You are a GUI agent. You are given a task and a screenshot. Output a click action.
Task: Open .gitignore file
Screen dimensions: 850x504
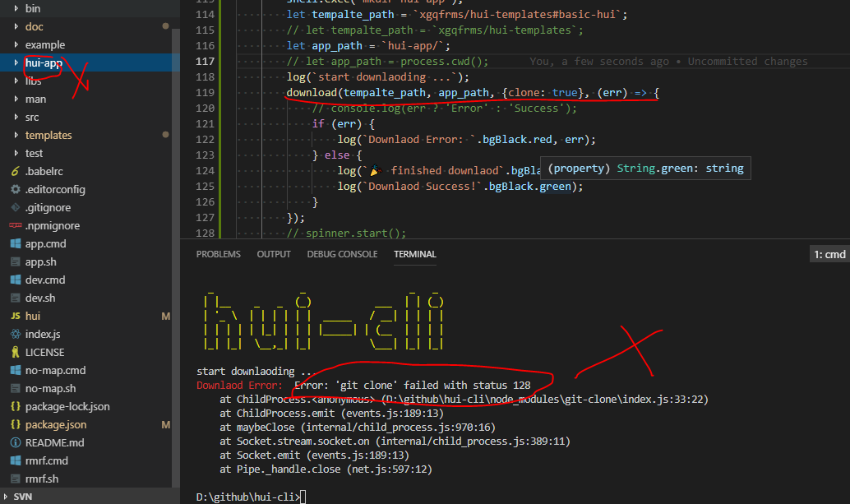point(48,207)
